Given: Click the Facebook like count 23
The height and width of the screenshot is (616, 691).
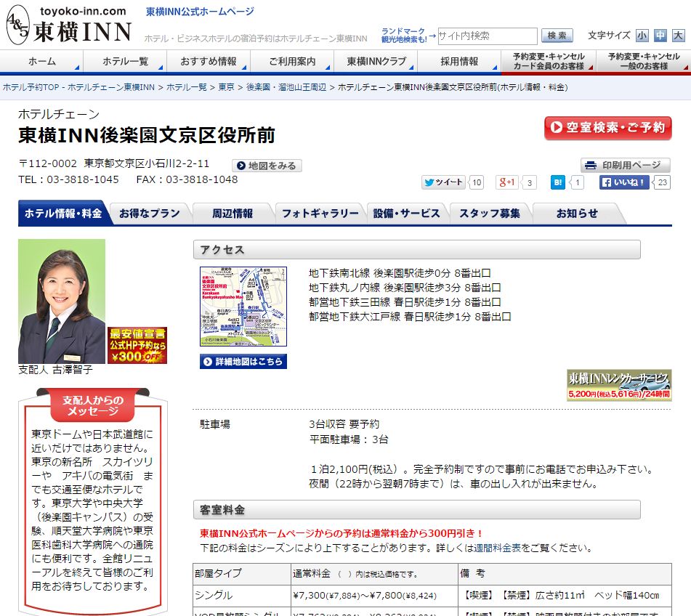Looking at the screenshot, I should point(662,182).
